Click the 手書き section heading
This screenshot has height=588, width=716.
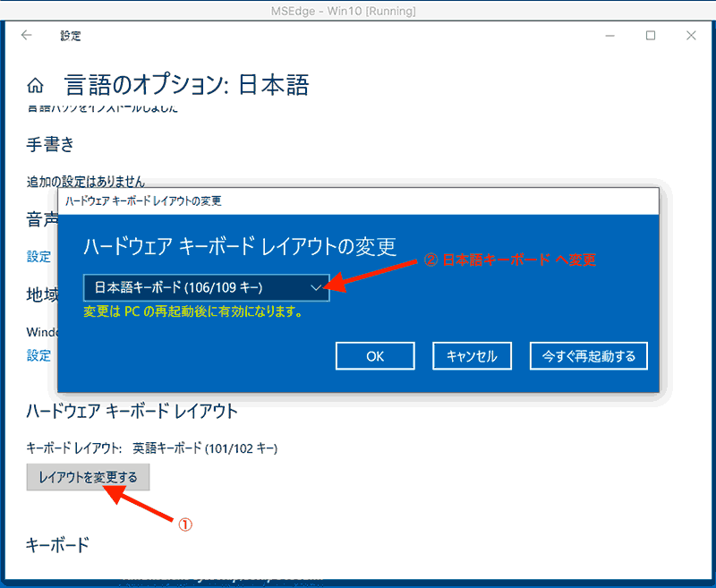point(51,145)
